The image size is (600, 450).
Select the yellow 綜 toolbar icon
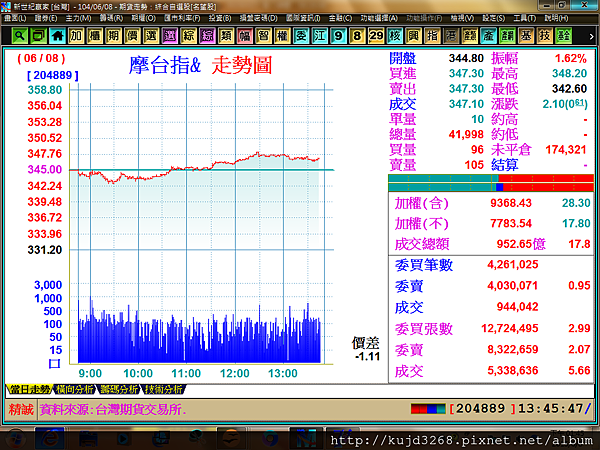188,36
